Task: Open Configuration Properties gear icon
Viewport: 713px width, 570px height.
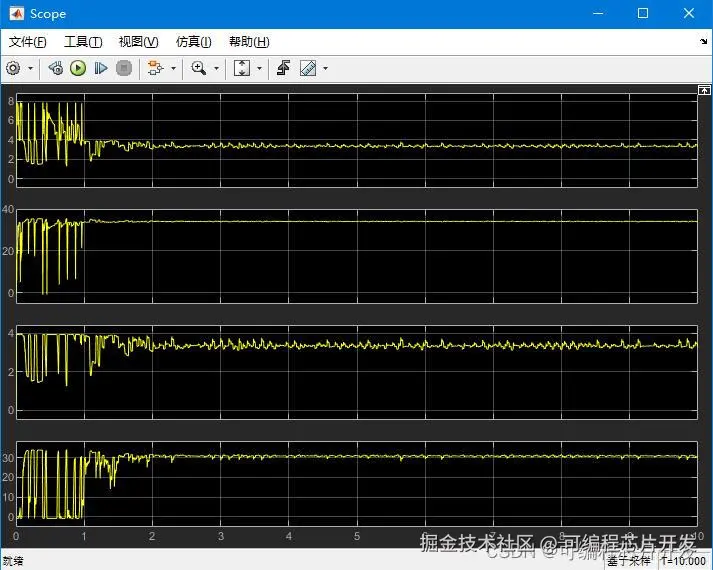Action: click(x=13, y=68)
